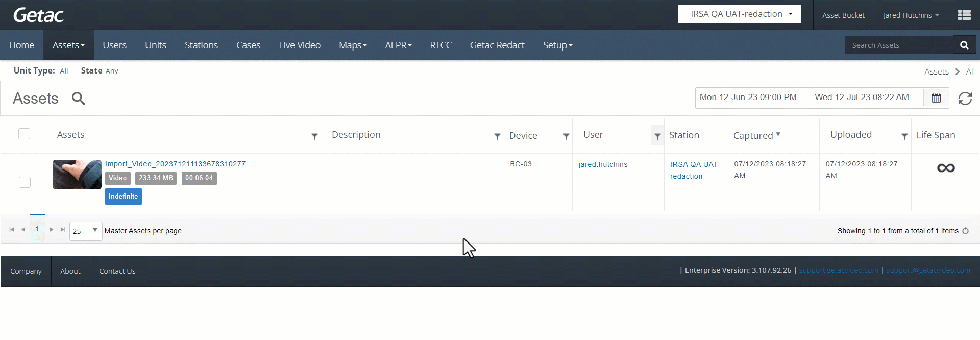Go to previous page of results
980x340 pixels.
click(x=23, y=230)
